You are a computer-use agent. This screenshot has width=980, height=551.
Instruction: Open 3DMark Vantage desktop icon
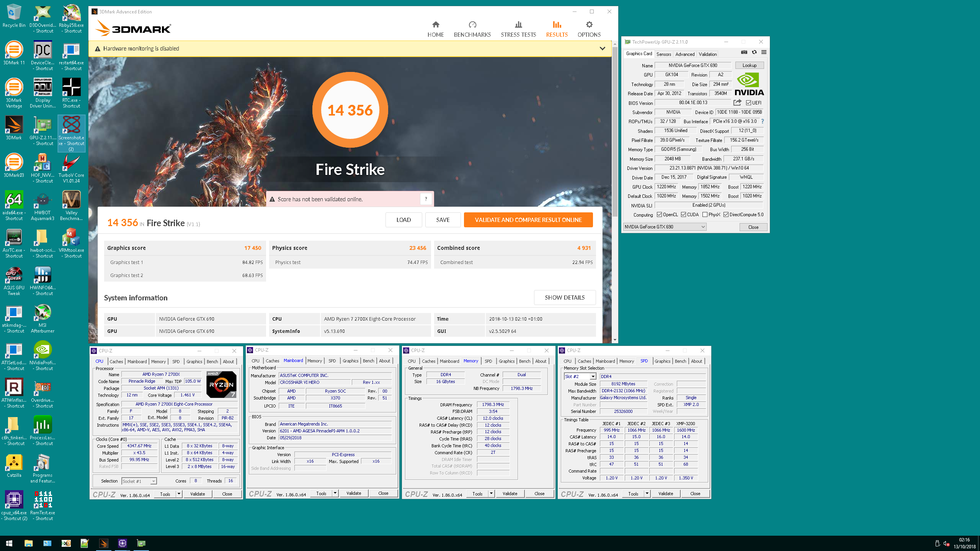coord(14,94)
